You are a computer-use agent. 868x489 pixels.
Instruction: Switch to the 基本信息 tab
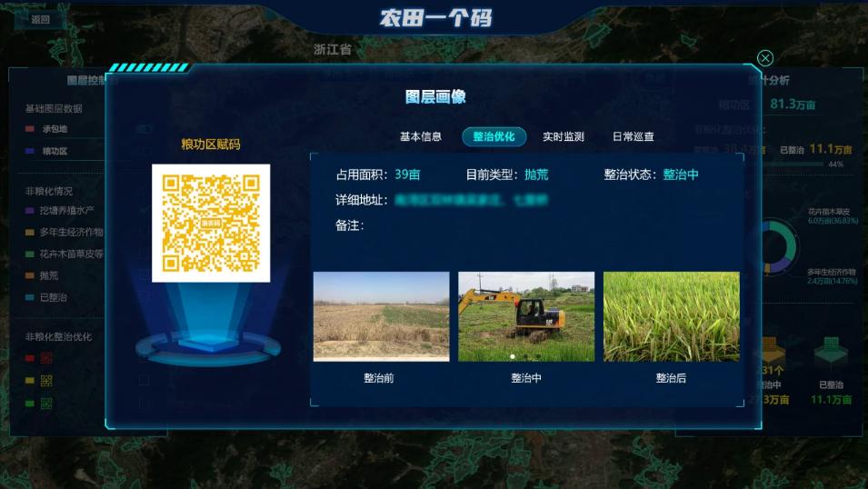coord(420,136)
